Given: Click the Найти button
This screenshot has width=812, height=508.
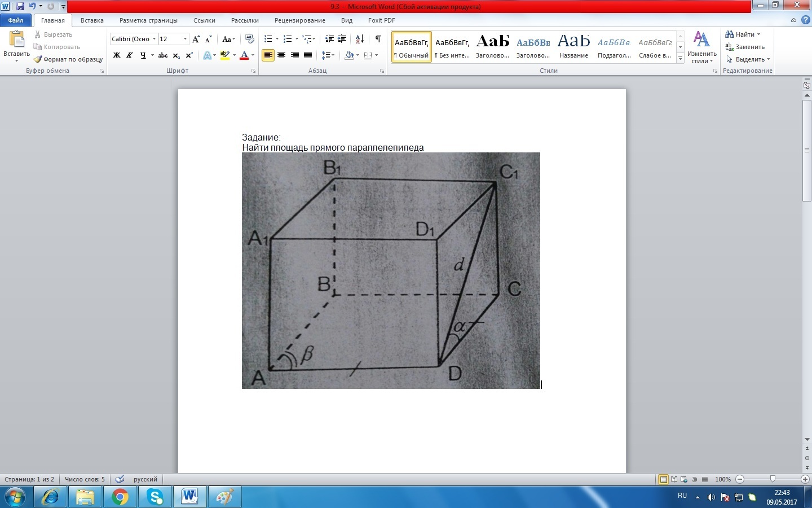Looking at the screenshot, I should click(x=744, y=34).
